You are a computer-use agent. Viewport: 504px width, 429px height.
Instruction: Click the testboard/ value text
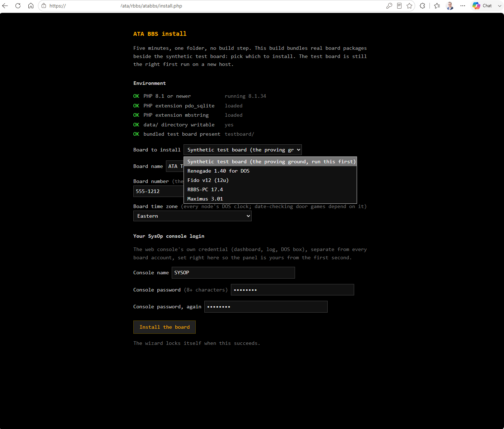pos(239,134)
